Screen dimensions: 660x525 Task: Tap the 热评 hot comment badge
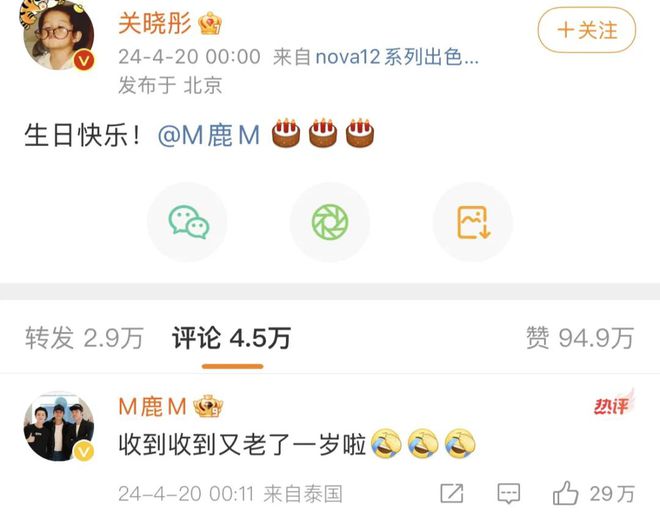click(613, 403)
